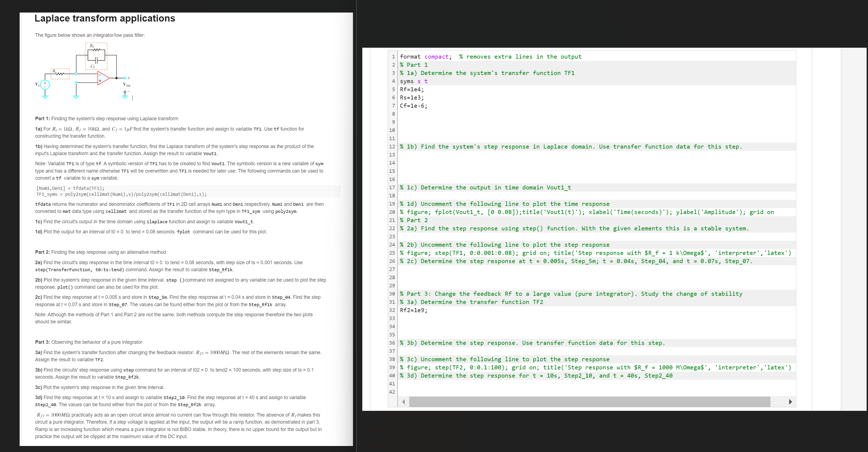Screen dimensions: 868x452
Task: Place cursor on empty line 13
Action: 472,155
